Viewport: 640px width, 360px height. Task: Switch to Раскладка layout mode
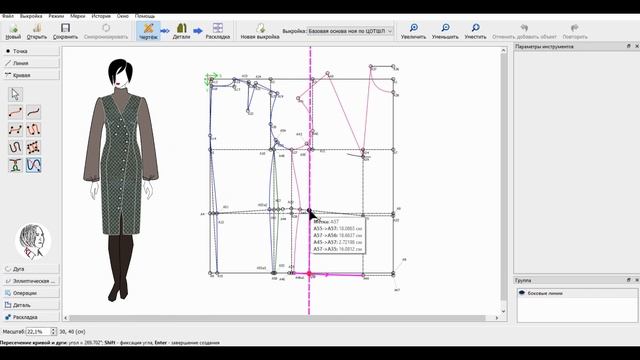coord(218,31)
